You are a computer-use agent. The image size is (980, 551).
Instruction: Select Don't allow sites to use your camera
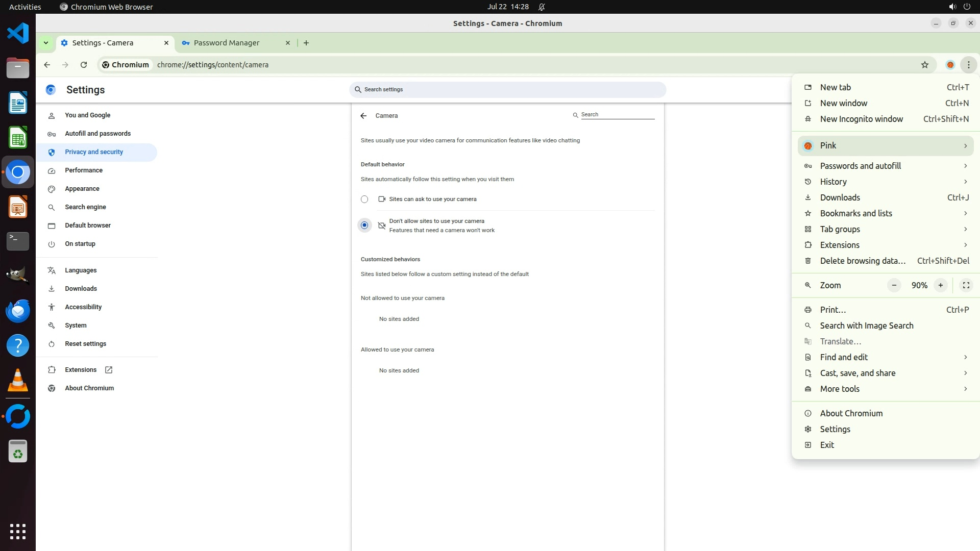(x=364, y=225)
